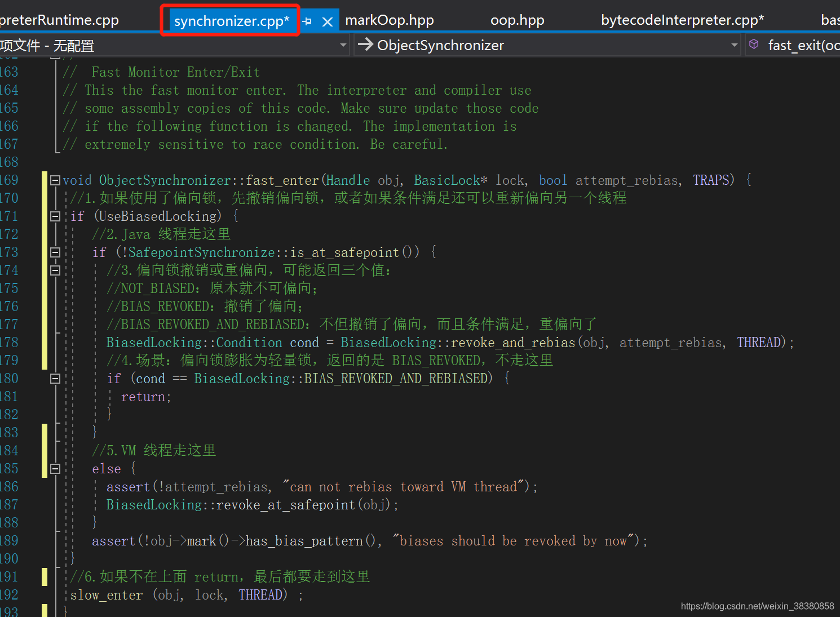Collapse the fast_enter function at line 169

(55, 180)
